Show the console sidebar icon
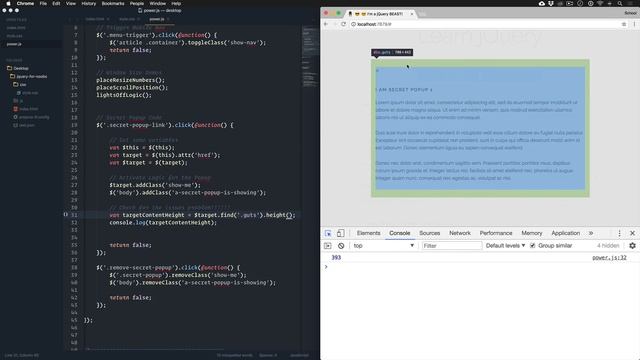Screen dimensions: 640x360 pyautogui.click(x=328, y=246)
